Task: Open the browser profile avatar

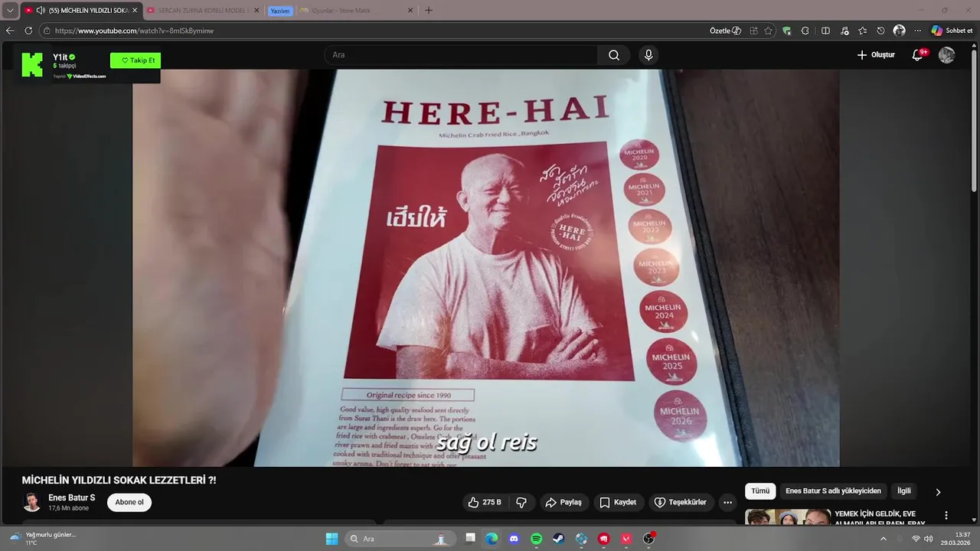Action: click(x=900, y=31)
